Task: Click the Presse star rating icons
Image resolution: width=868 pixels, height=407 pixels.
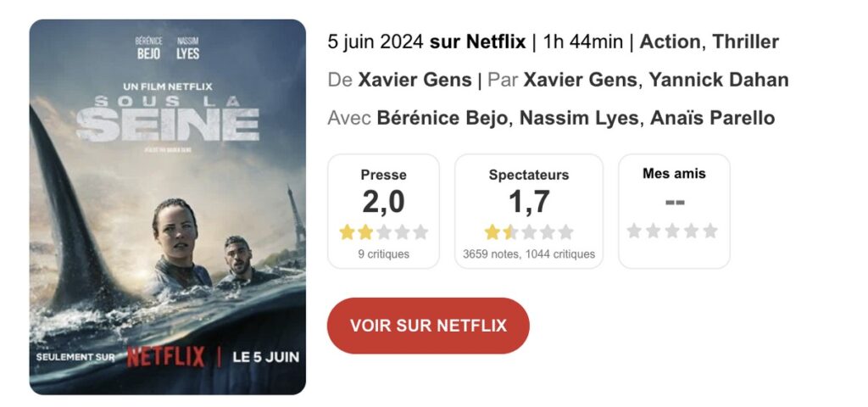Action: click(383, 231)
